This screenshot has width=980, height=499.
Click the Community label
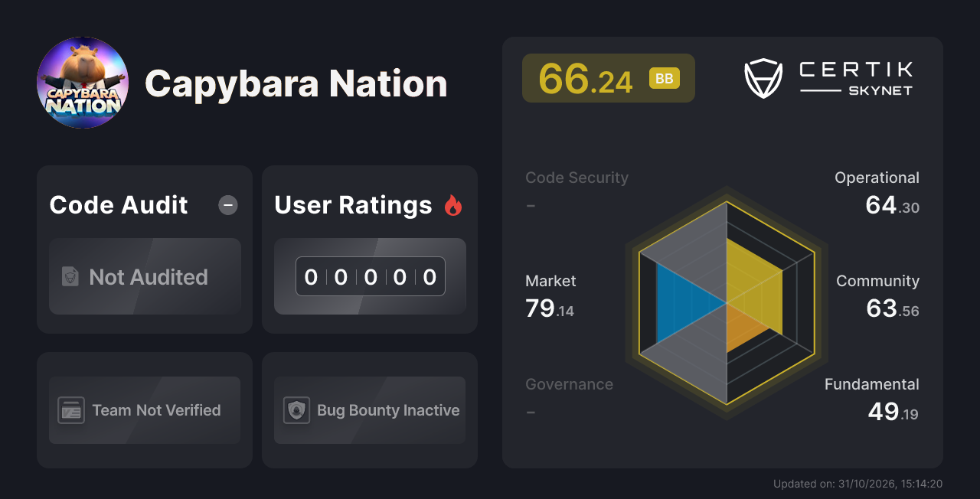point(877,281)
